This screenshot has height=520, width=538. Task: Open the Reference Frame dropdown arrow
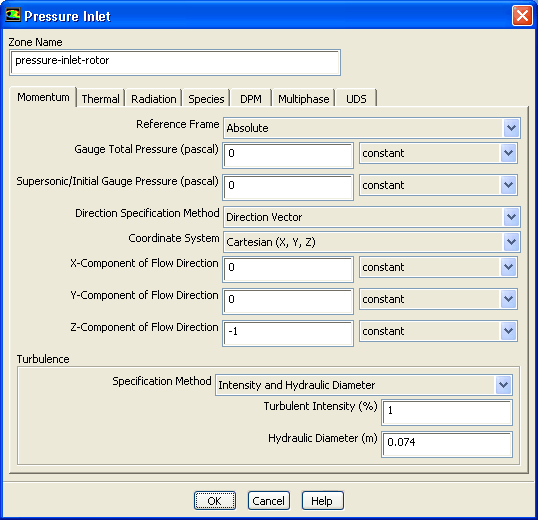point(511,128)
